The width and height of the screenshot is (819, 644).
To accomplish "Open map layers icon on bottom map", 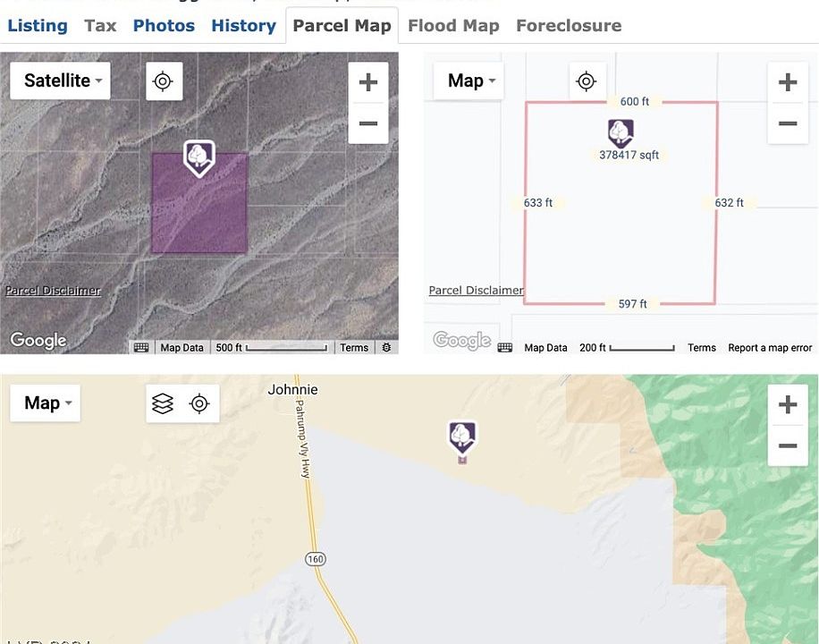I will (163, 403).
